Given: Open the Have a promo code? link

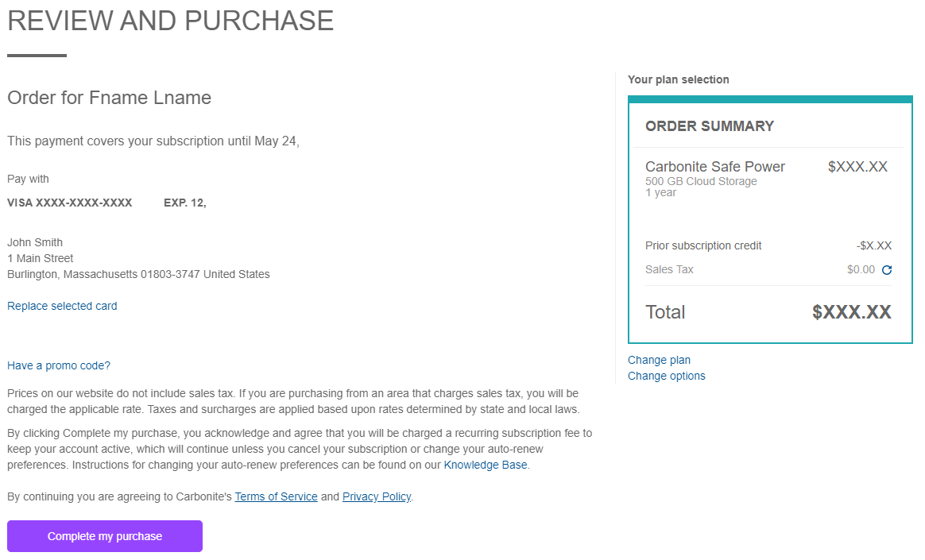Looking at the screenshot, I should click(59, 365).
